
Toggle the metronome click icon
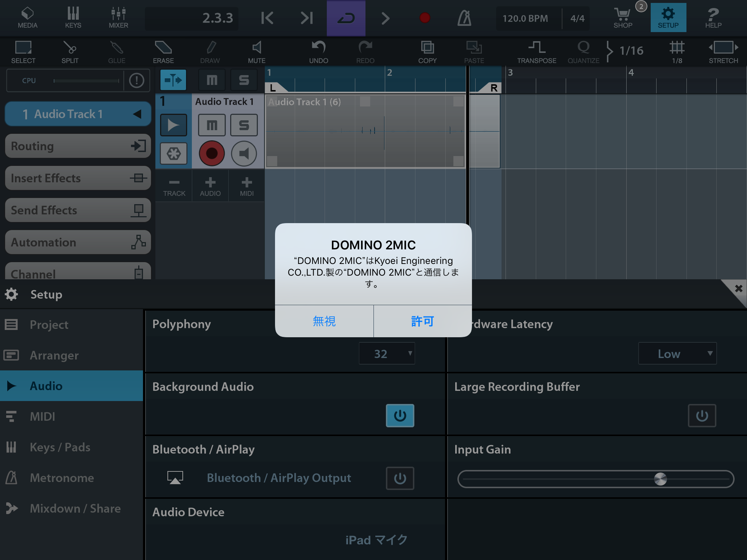464,18
